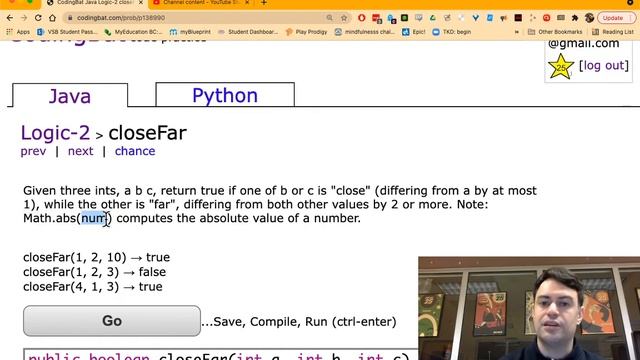Click the lock icon in address bar
Screen dimensions: 640x360
point(70,18)
